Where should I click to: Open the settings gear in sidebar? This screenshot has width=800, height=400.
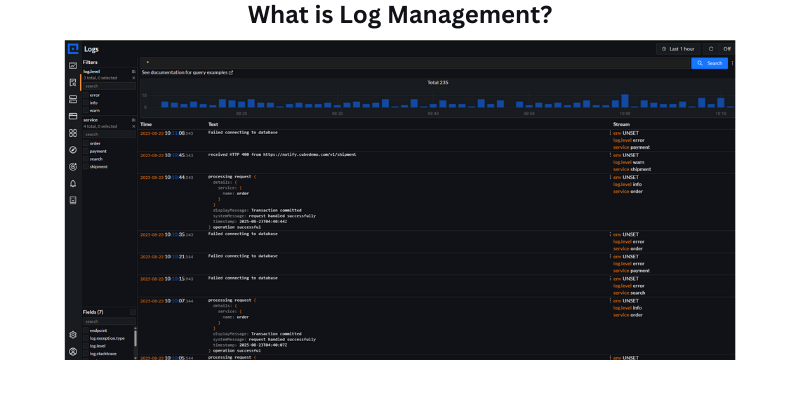73,335
